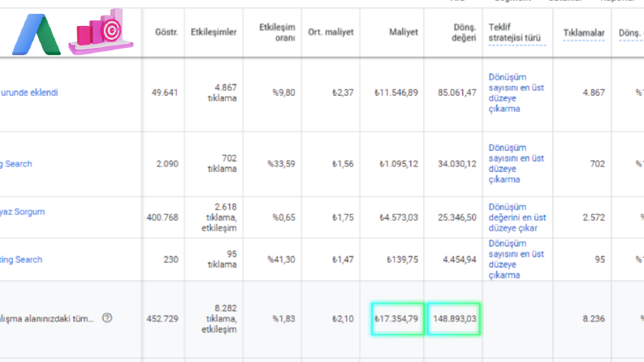Select the %1,83 total interaction rate
Image resolution: width=644 pixels, height=362 pixels.
click(x=283, y=318)
